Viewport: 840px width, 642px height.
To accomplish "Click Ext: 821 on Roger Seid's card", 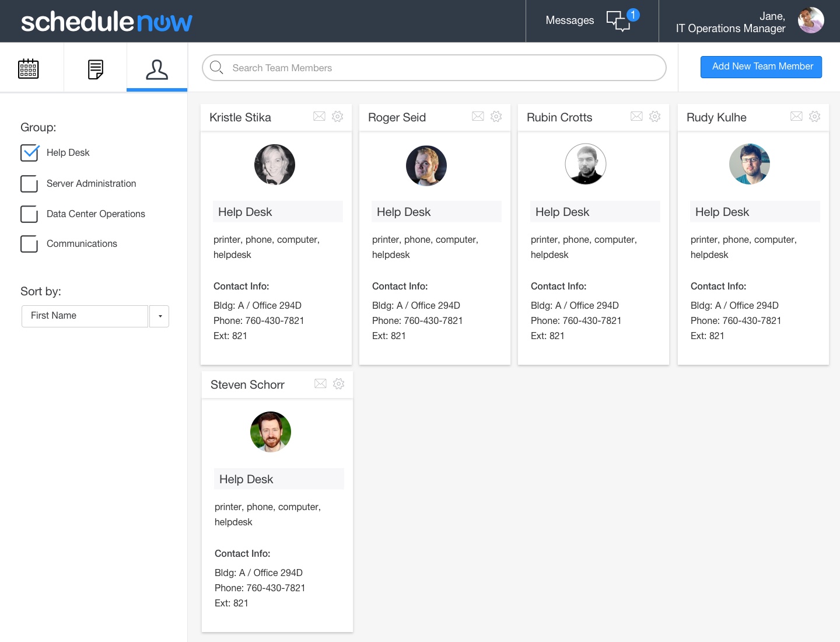I will pos(389,336).
